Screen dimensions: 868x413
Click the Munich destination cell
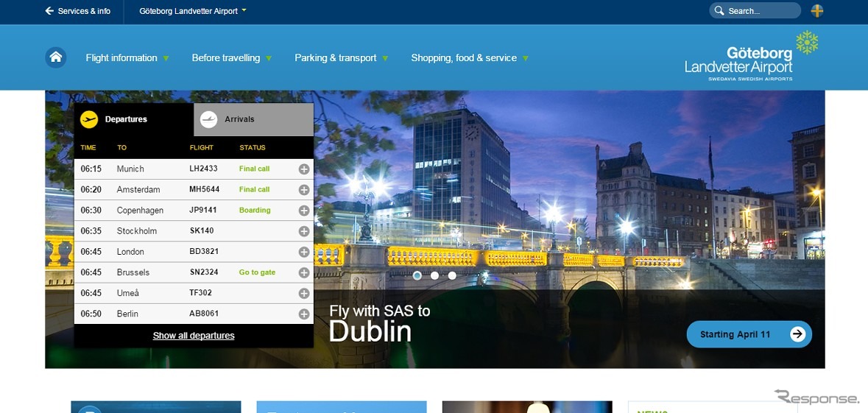pos(130,169)
